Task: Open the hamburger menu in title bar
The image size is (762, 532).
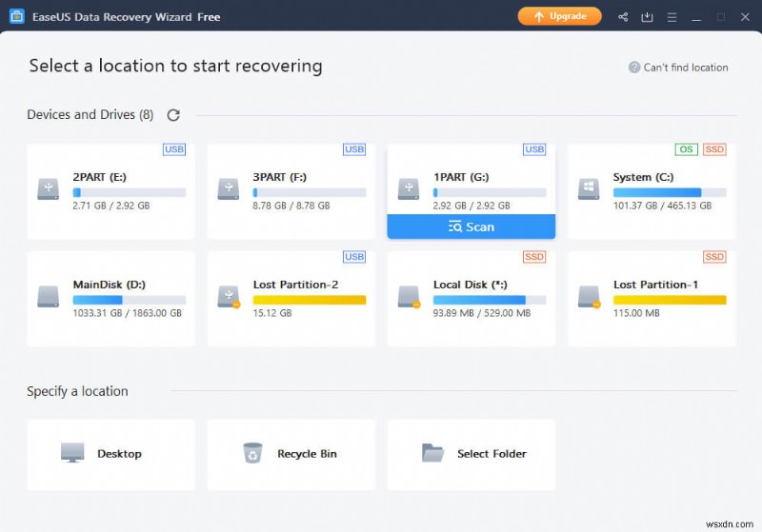Action: (x=672, y=16)
